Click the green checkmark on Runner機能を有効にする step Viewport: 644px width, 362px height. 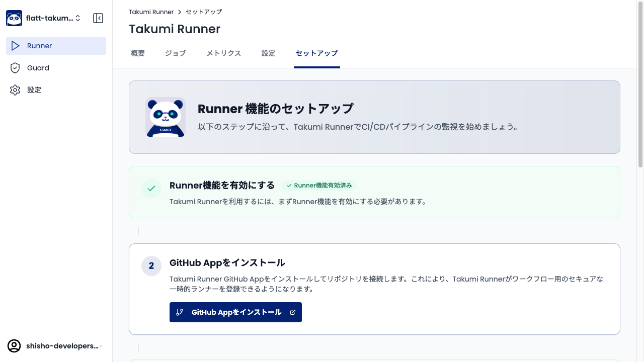tap(151, 189)
